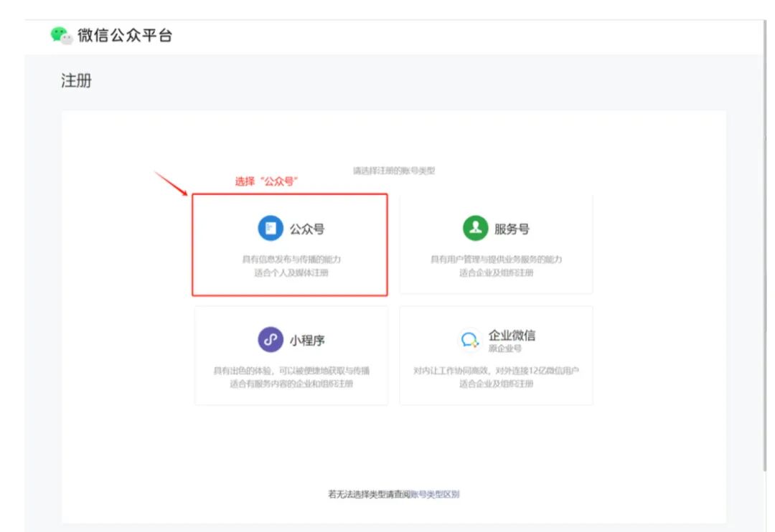
Task: Click the 原企业号 subtitle text
Action: pyautogui.click(x=504, y=348)
